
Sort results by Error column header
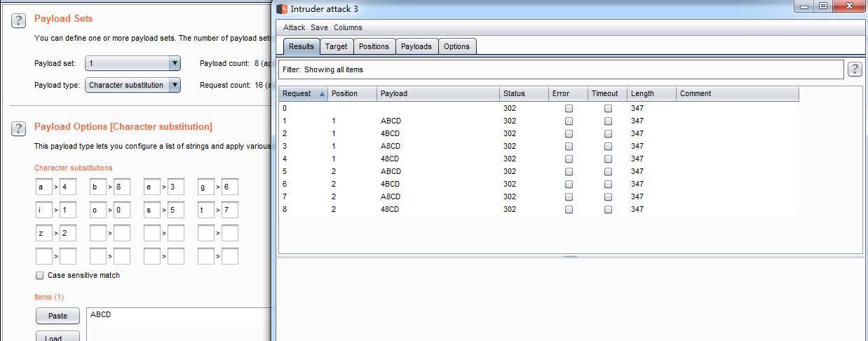click(x=568, y=94)
